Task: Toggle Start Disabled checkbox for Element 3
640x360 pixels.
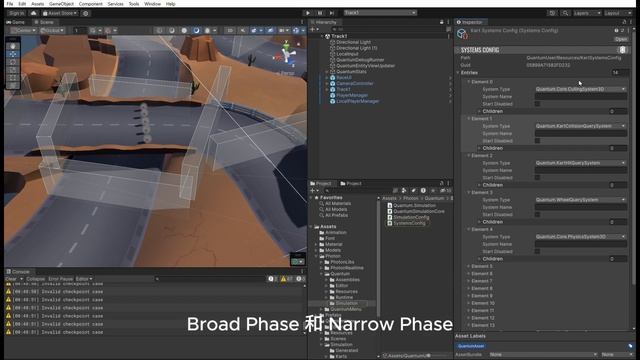Action: pos(538,214)
